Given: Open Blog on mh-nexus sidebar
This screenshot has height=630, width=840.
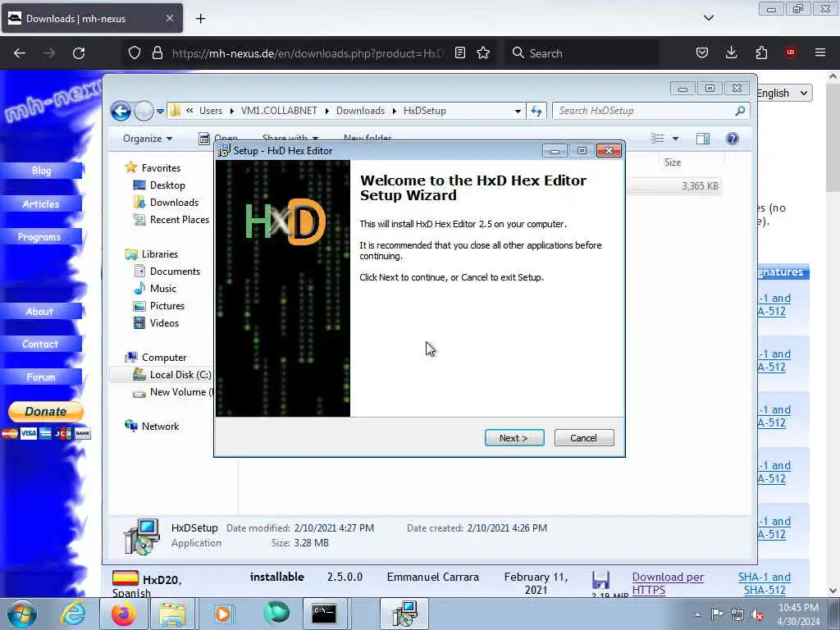Looking at the screenshot, I should 41,171.
